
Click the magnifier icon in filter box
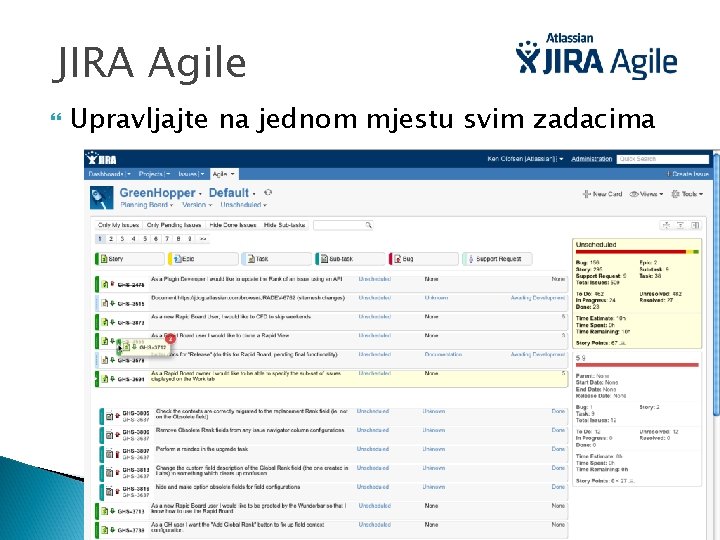(368, 225)
